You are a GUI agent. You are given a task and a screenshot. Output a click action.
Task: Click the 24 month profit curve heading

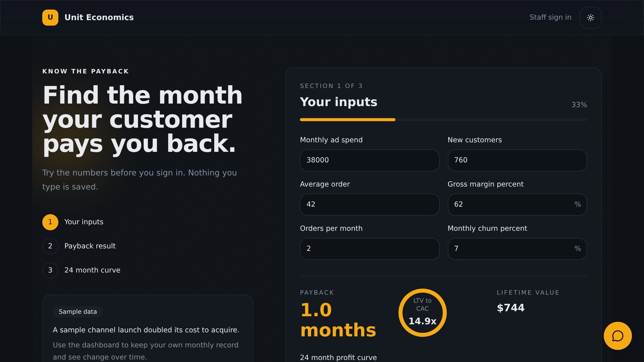coord(338,357)
